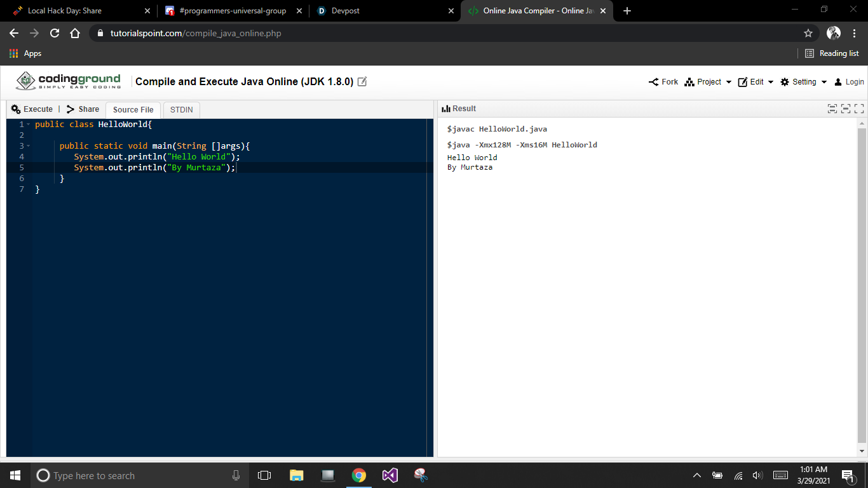Click the Windows taskbar search box
The height and width of the screenshot is (488, 868).
(140, 475)
